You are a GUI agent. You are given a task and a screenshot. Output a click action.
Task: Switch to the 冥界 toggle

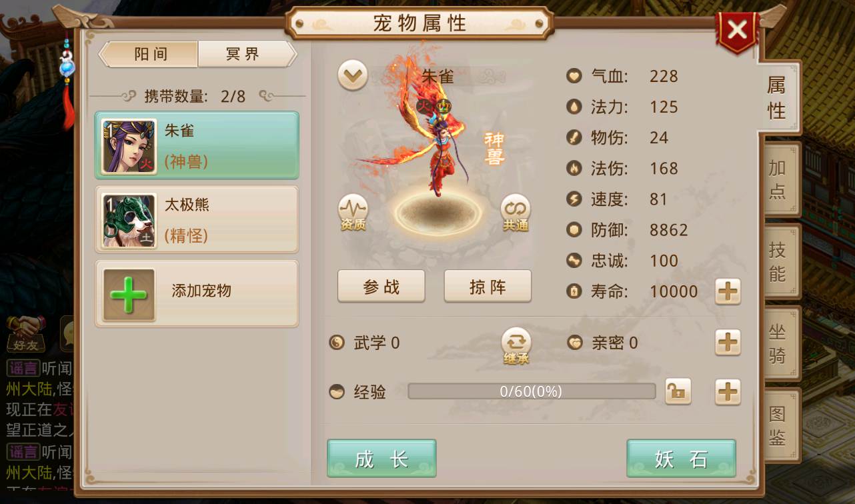(244, 54)
